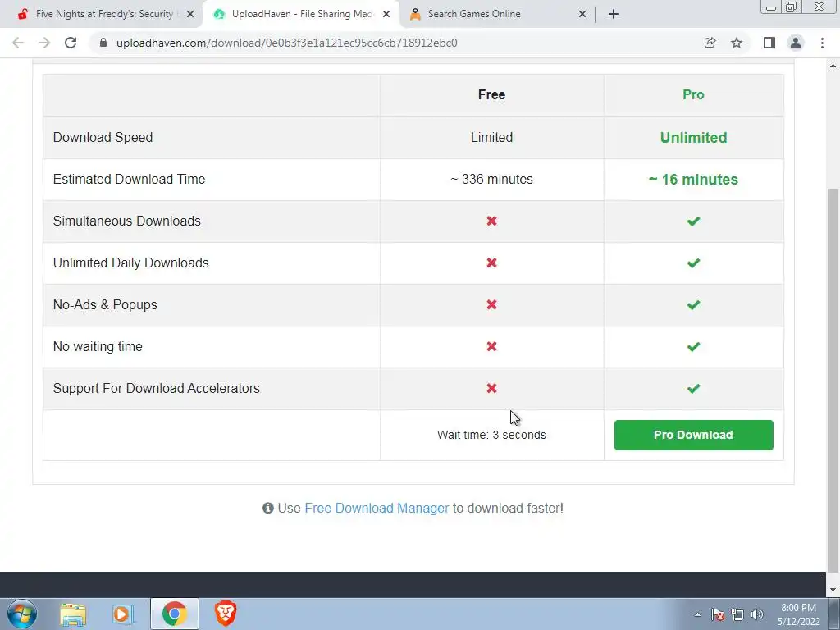The width and height of the screenshot is (840, 630).
Task: Click green check for No waiting time
Action: (x=693, y=347)
